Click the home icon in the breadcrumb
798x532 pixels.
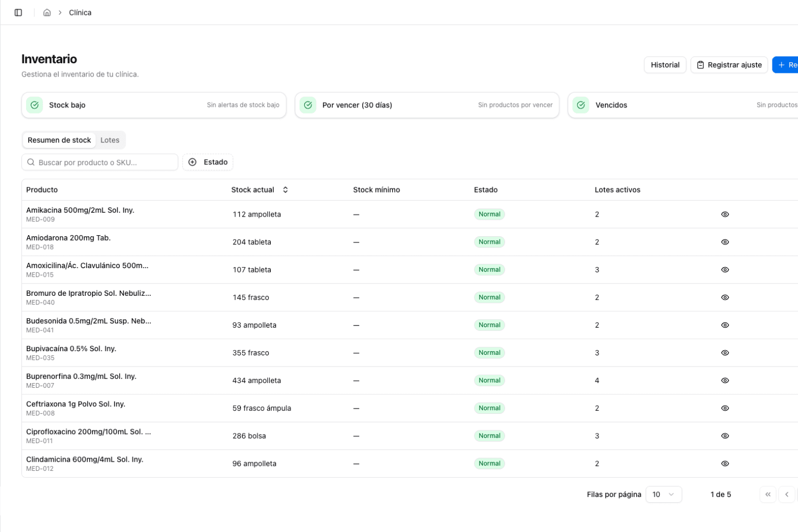(x=47, y=12)
